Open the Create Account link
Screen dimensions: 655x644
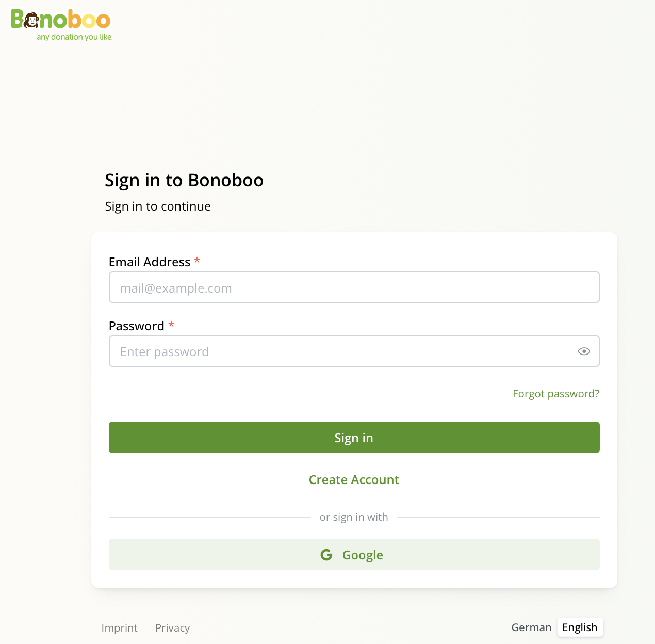[x=354, y=480]
